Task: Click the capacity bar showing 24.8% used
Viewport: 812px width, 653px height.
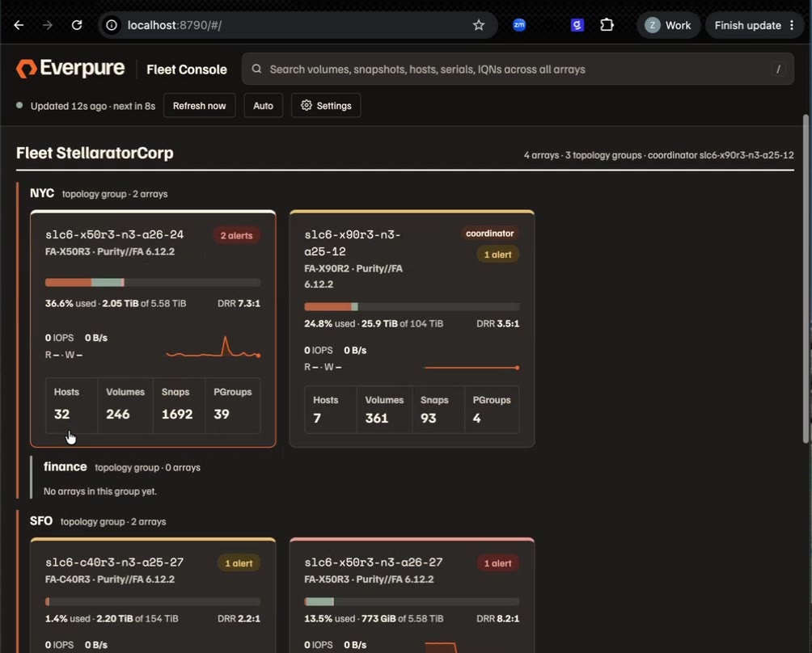Action: [x=412, y=307]
